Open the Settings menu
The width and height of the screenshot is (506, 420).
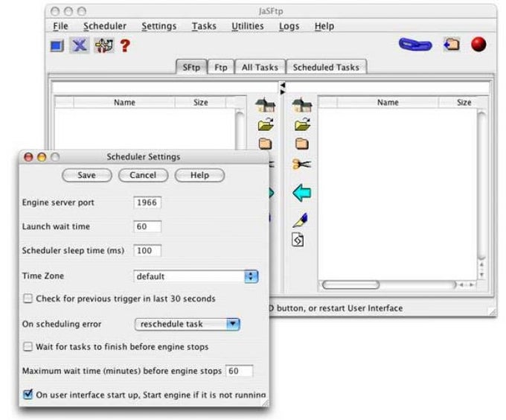pos(159,26)
